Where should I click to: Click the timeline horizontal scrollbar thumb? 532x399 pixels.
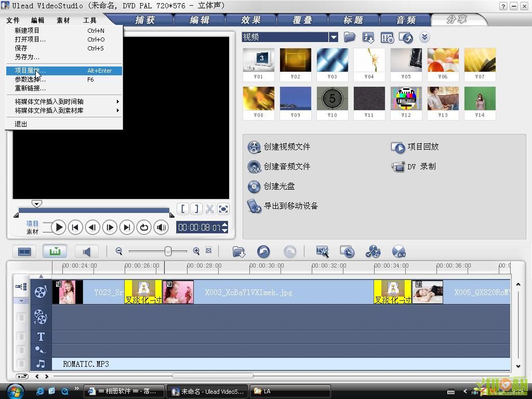[212, 376]
